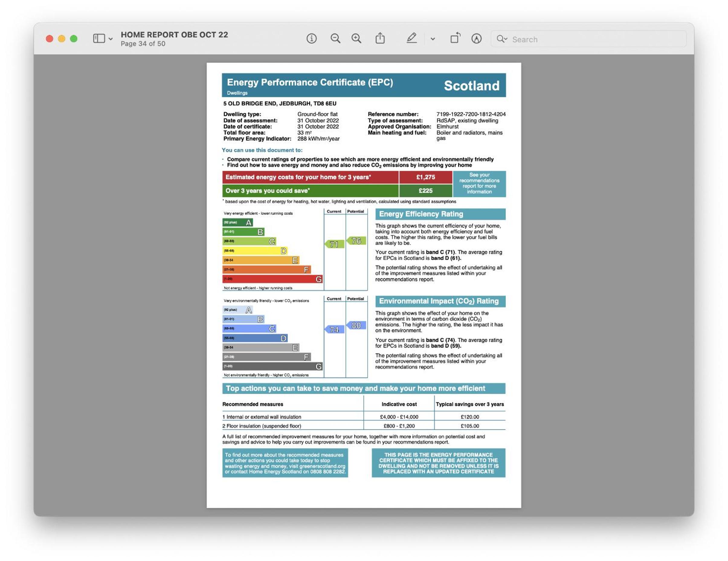Click the zoom out magnifier icon
The width and height of the screenshot is (728, 561).
[335, 39]
